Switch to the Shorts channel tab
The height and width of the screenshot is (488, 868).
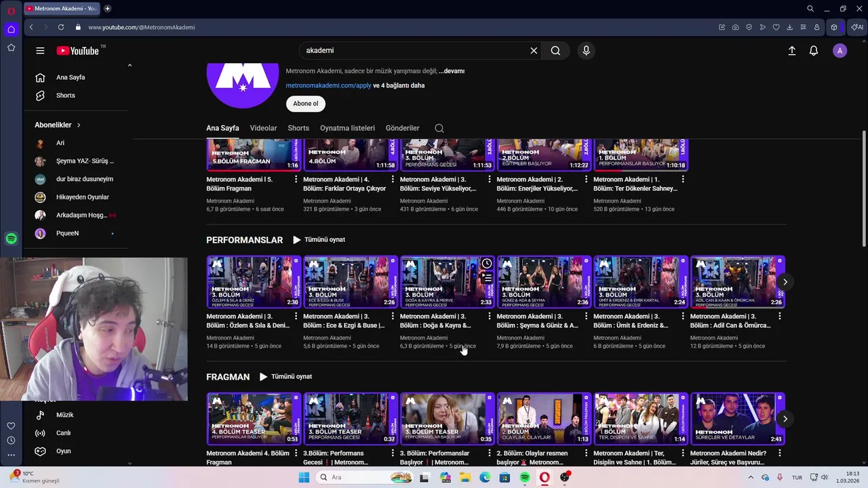click(x=298, y=128)
